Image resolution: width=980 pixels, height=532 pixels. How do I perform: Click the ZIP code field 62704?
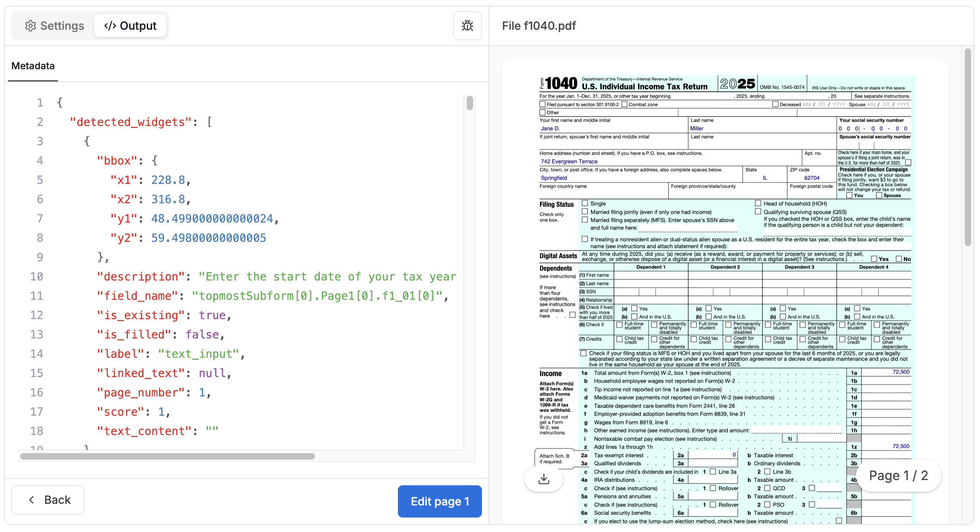pos(811,178)
